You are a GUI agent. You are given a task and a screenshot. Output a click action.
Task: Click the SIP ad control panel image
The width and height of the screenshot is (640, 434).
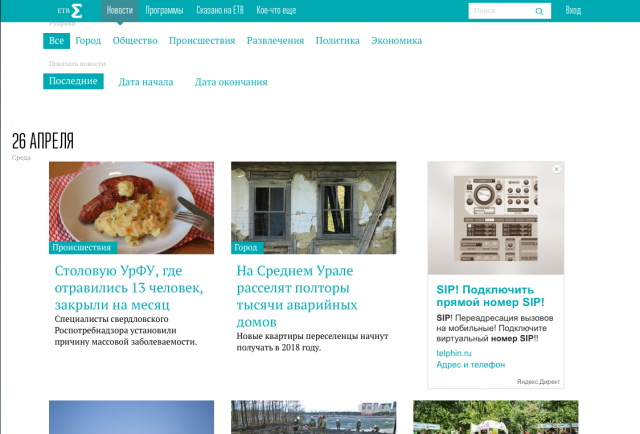496,218
